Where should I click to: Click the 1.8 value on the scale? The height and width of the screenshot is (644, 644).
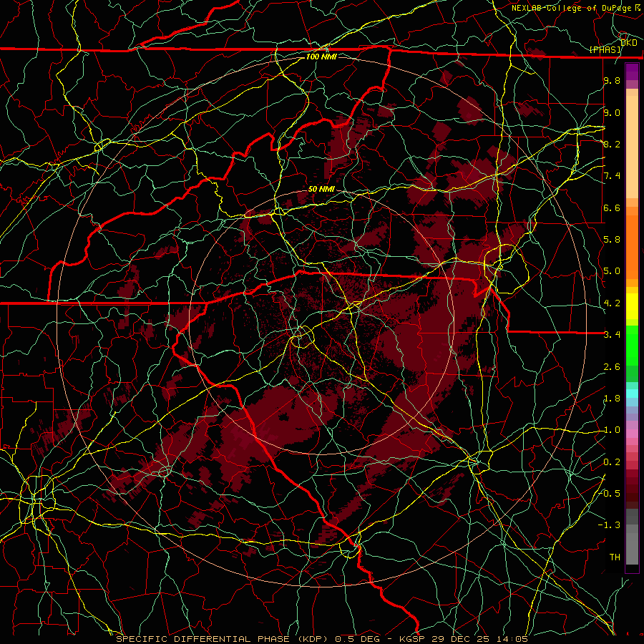[x=612, y=399]
